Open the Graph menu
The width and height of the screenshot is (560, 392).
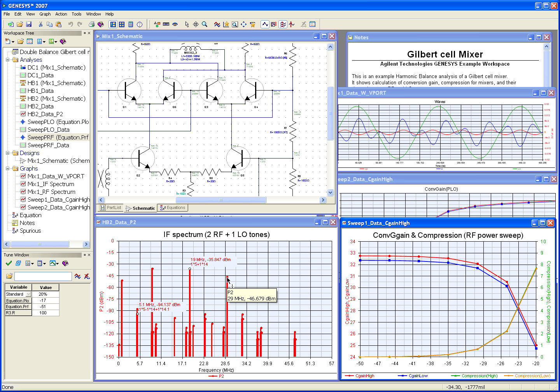pos(45,14)
